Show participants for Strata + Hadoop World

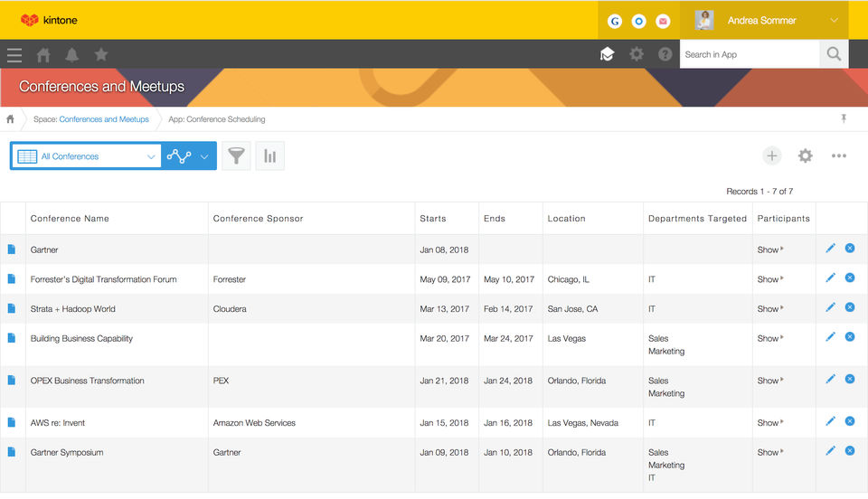[770, 308]
